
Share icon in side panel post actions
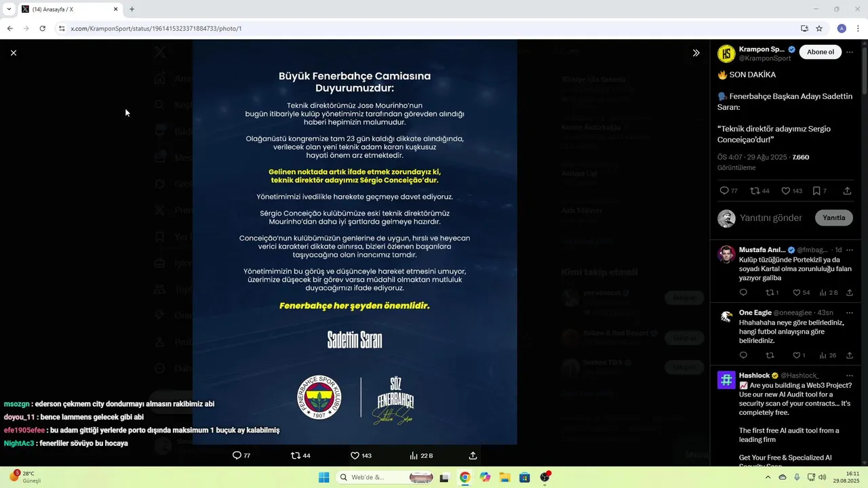847,191
